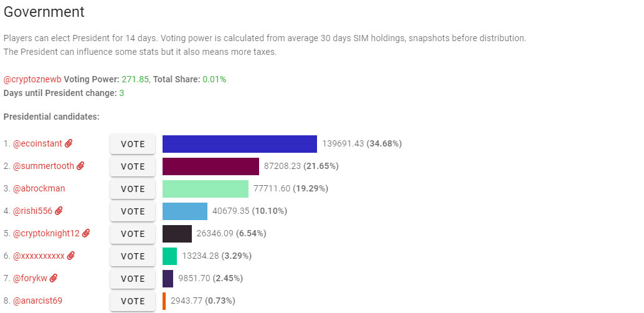
Task: Cast vote for @abrockman
Action: tap(133, 189)
